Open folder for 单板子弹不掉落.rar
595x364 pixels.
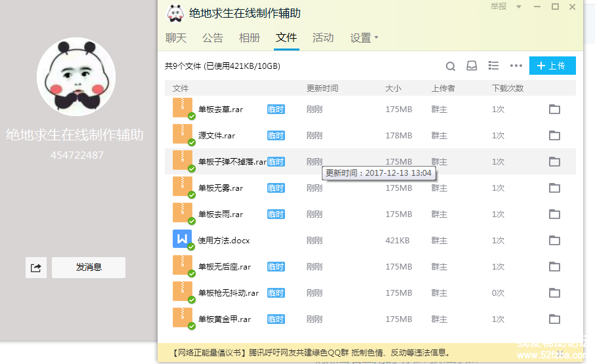pos(554,162)
